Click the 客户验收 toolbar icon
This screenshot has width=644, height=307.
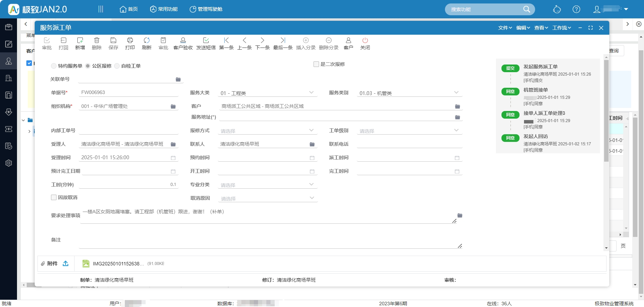(x=183, y=43)
